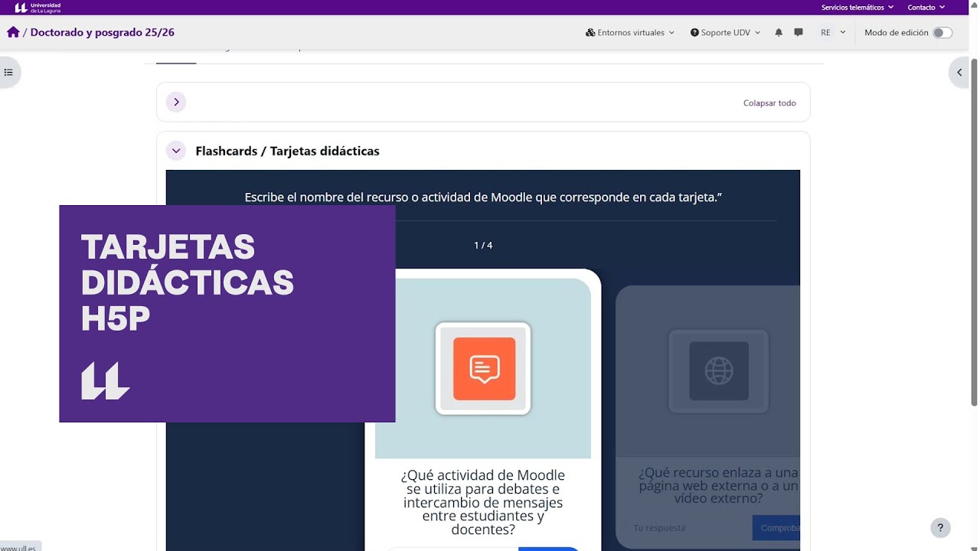The width and height of the screenshot is (980, 551).
Task: Open the notifications bell icon
Action: pyautogui.click(x=779, y=32)
